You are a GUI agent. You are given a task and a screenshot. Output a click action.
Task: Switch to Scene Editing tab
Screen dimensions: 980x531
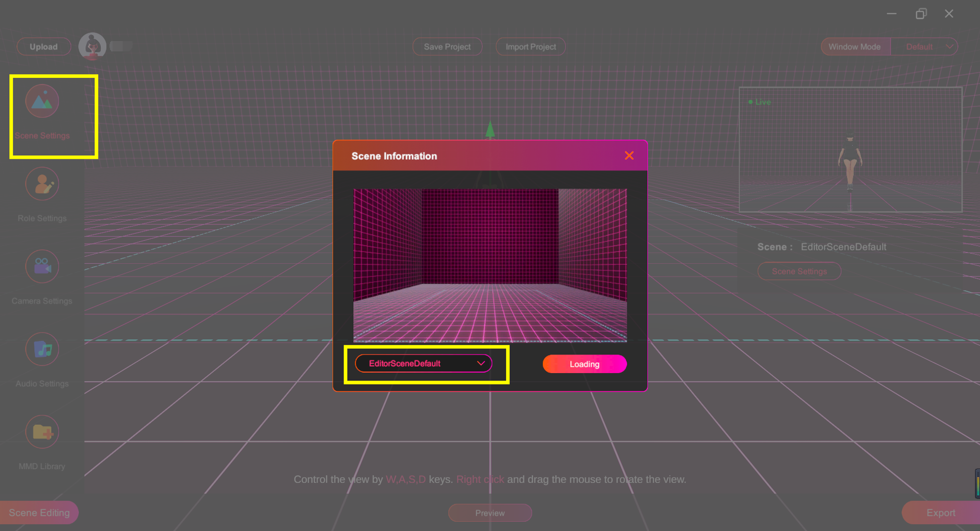(x=39, y=513)
